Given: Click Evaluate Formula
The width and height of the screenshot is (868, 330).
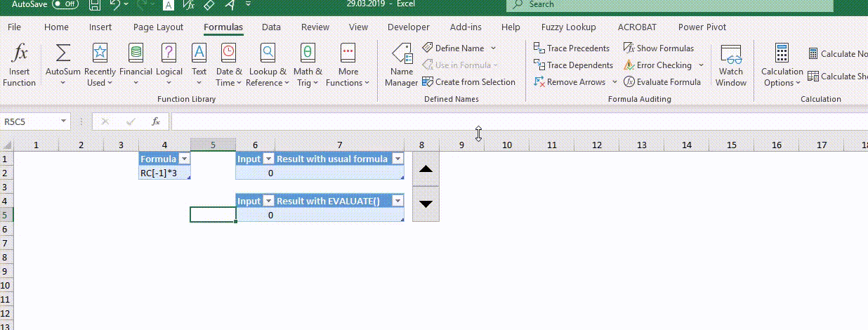Looking at the screenshot, I should tap(662, 81).
